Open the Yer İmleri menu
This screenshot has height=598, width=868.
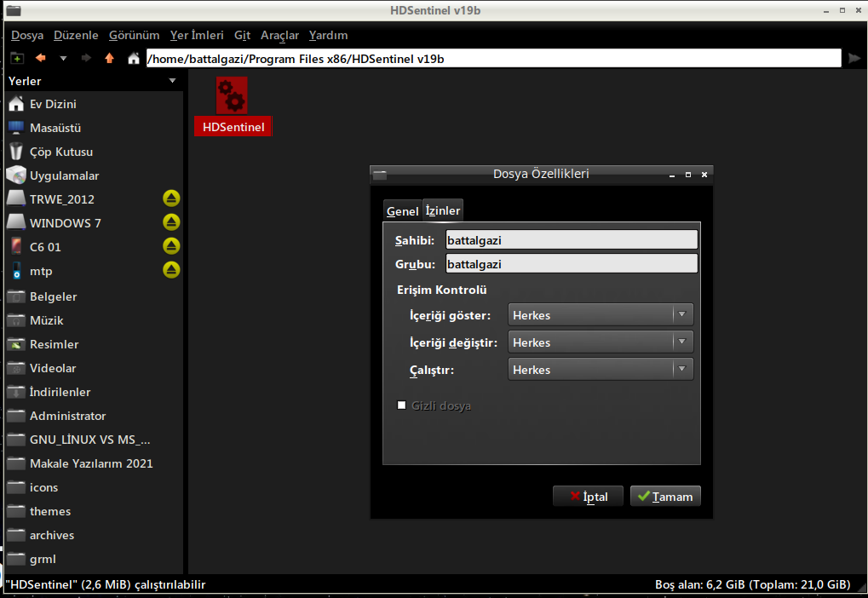197,36
